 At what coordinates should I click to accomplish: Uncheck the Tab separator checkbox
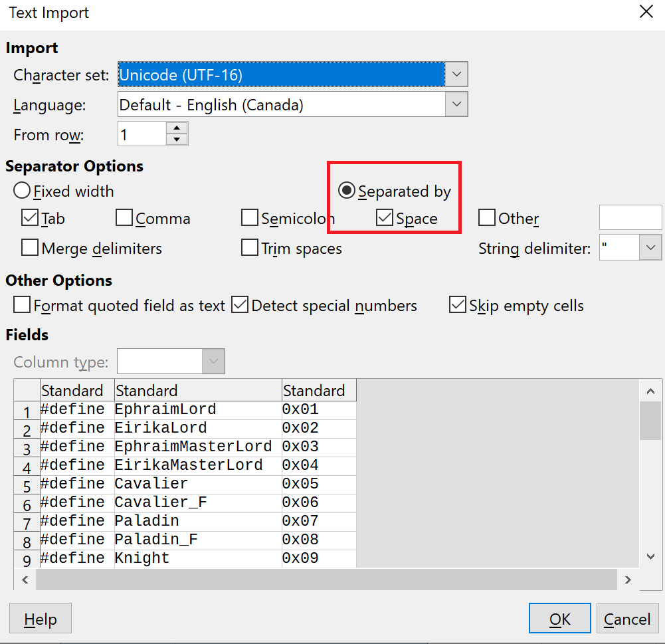click(x=30, y=217)
